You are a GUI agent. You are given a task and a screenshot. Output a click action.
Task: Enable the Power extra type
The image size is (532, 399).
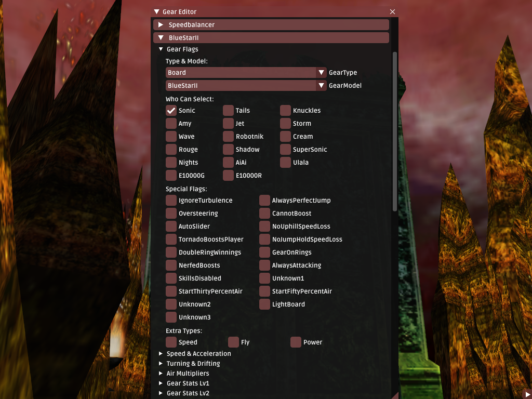pos(296,342)
